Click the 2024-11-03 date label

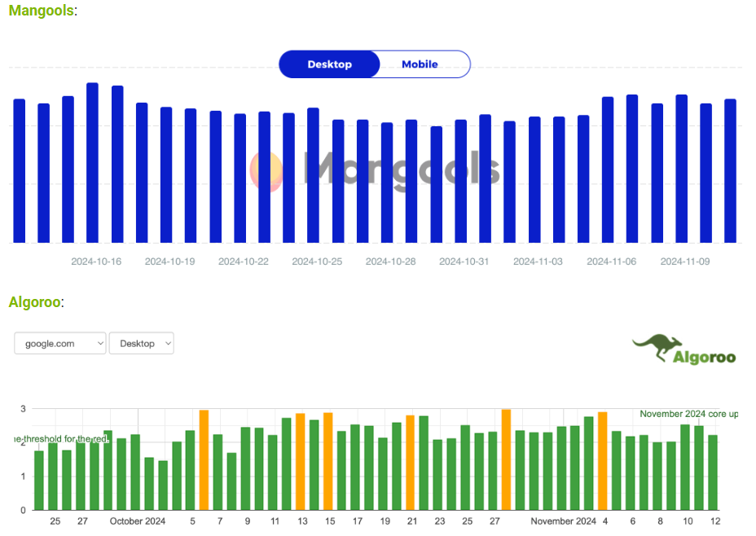tap(538, 261)
